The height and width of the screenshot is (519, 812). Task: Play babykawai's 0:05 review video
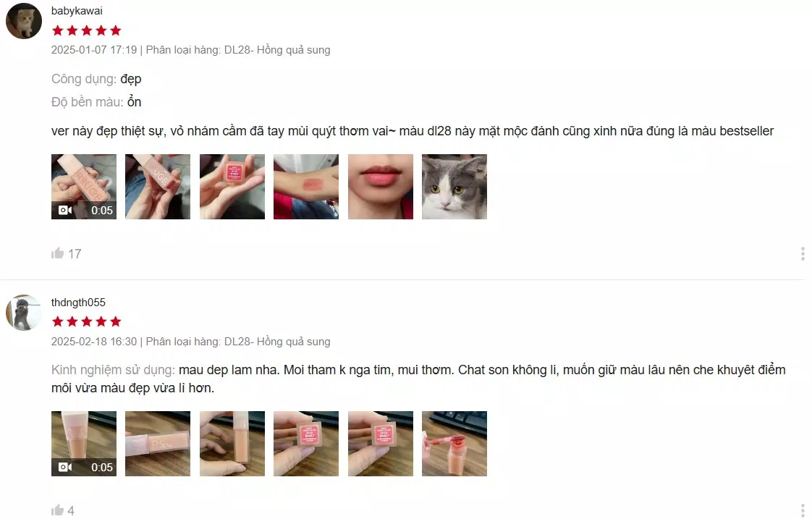[x=84, y=187]
